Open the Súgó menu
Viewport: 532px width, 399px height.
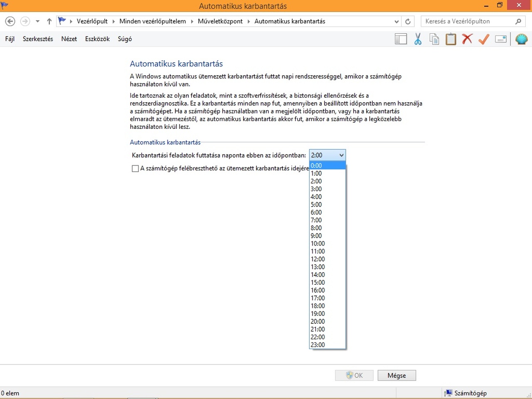coord(125,39)
